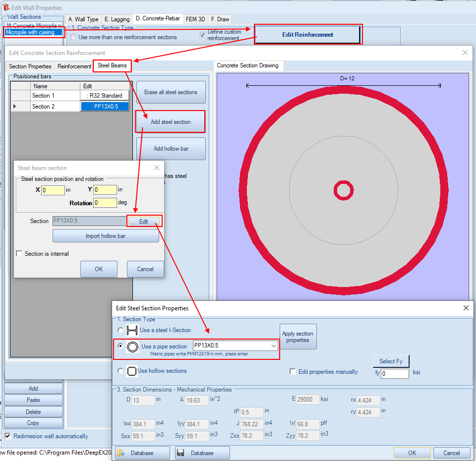Viewport: 476px width, 461px height.
Task: Check 'Section is internal' option
Action: point(19,253)
